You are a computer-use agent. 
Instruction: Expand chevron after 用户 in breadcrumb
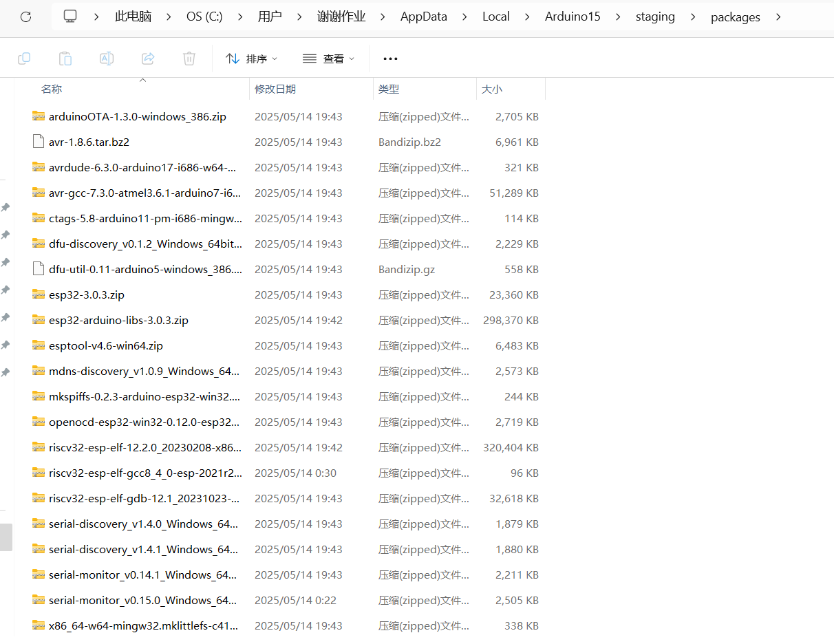(299, 17)
